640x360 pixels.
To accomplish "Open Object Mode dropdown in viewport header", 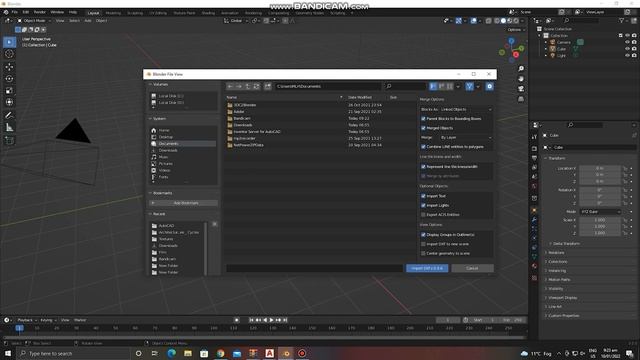I will pos(34,20).
